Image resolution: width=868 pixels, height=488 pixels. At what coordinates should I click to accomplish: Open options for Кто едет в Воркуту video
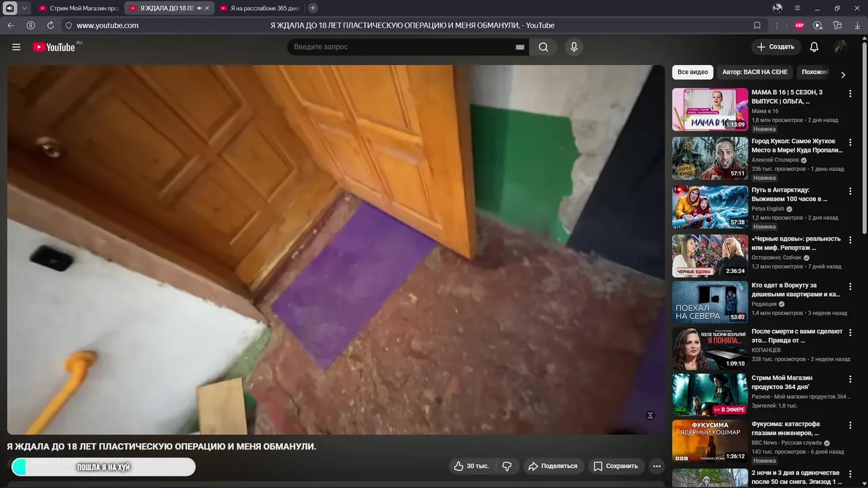click(x=850, y=287)
